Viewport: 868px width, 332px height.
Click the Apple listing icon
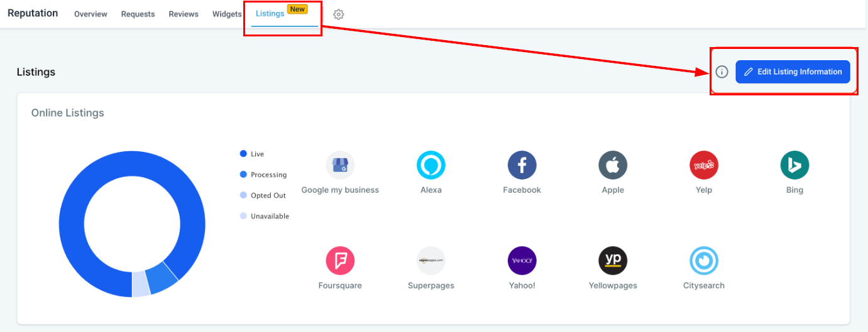point(613,166)
